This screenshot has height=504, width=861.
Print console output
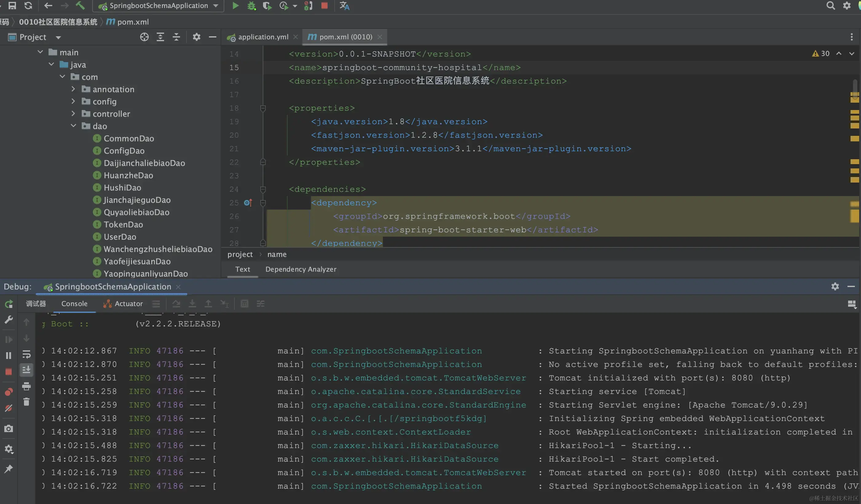pos(26,387)
